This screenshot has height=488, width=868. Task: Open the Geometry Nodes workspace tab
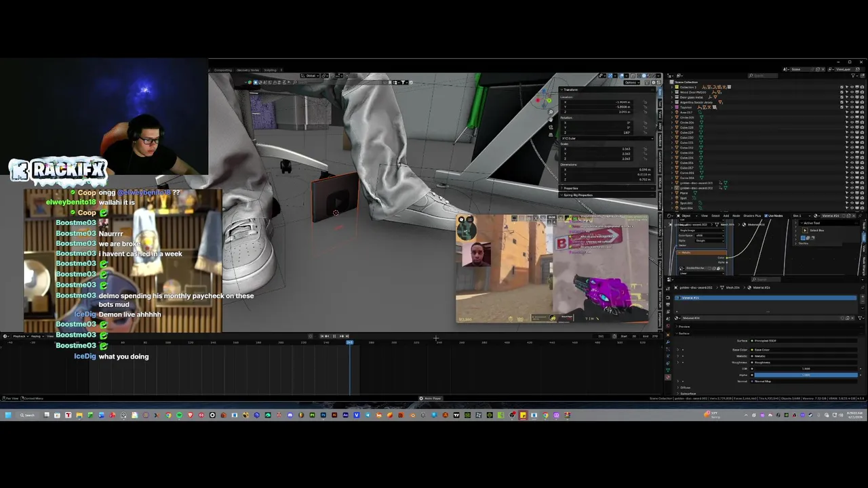point(248,70)
